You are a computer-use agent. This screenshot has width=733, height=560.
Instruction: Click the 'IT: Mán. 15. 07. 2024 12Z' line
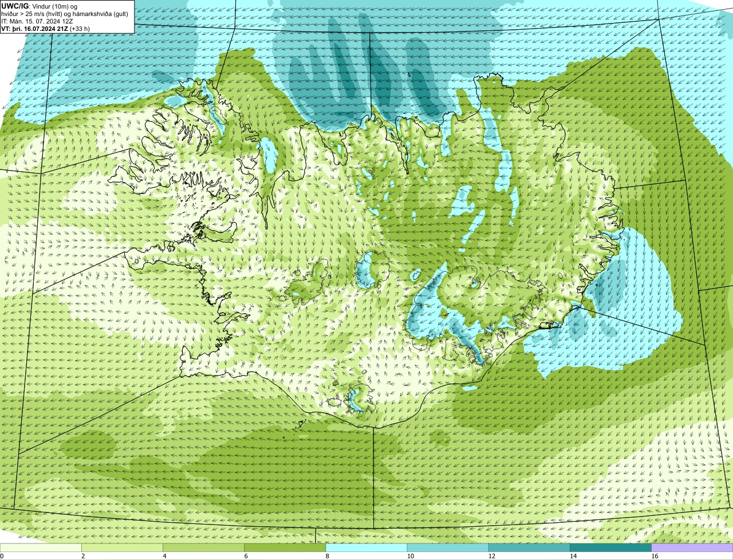37,21
